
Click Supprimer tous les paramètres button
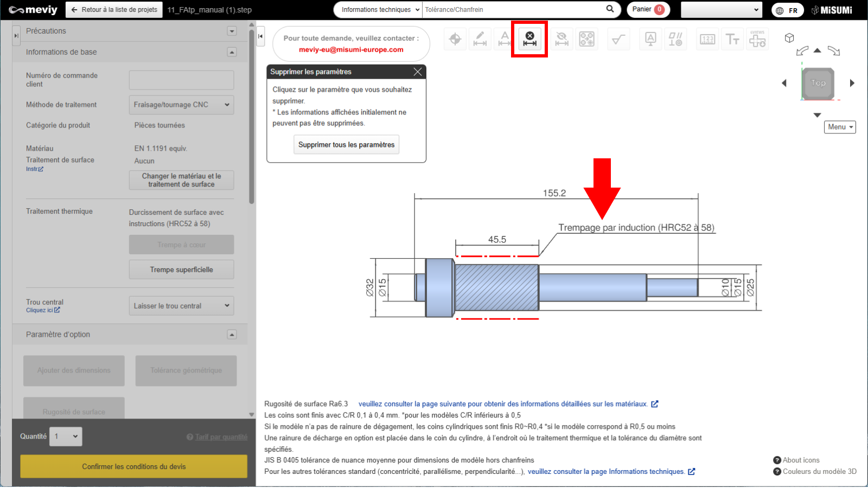point(346,145)
